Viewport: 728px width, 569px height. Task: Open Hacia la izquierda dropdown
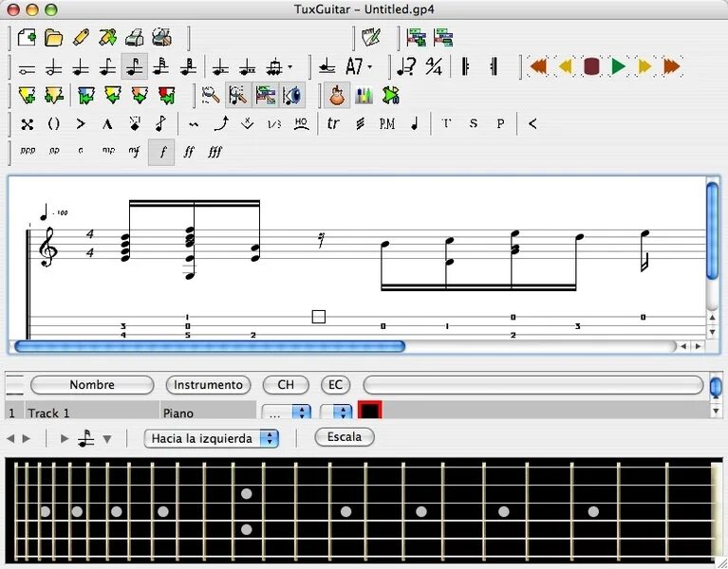pos(212,438)
